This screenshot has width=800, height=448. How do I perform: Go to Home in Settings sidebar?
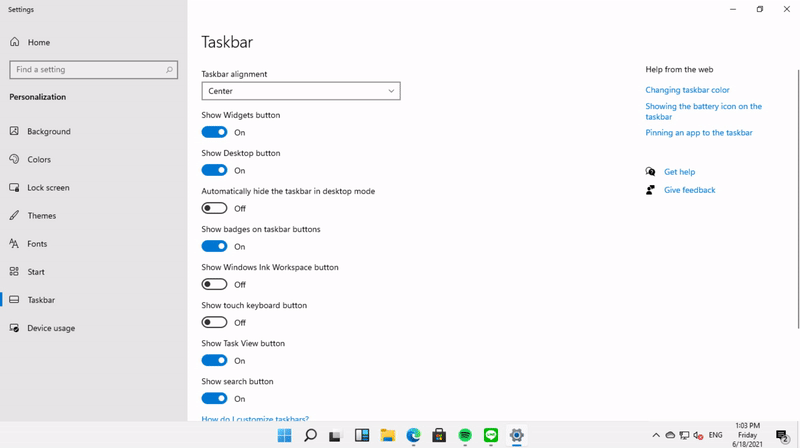[x=39, y=42]
